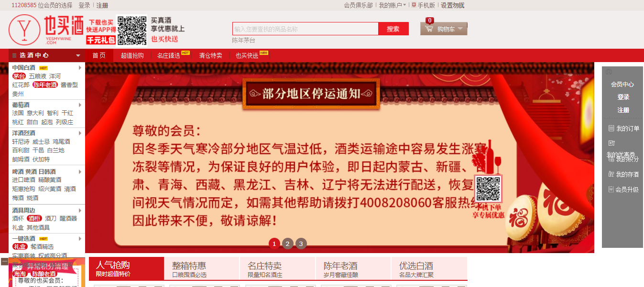Viewport: 644px width, 287px height.
Task: Open 我的存酒 in the sidebar
Action: [623, 174]
